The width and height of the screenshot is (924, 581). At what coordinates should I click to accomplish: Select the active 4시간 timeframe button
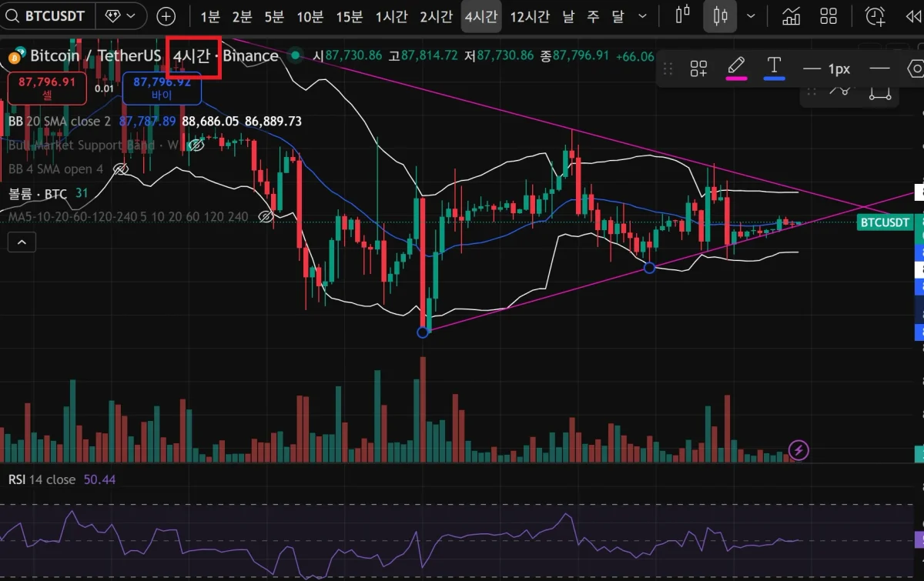coord(481,16)
